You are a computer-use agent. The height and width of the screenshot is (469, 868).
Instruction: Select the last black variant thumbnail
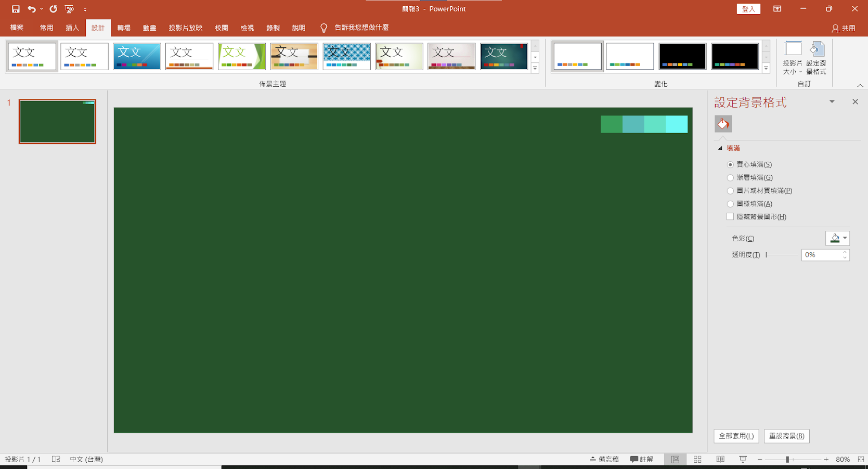coord(735,56)
